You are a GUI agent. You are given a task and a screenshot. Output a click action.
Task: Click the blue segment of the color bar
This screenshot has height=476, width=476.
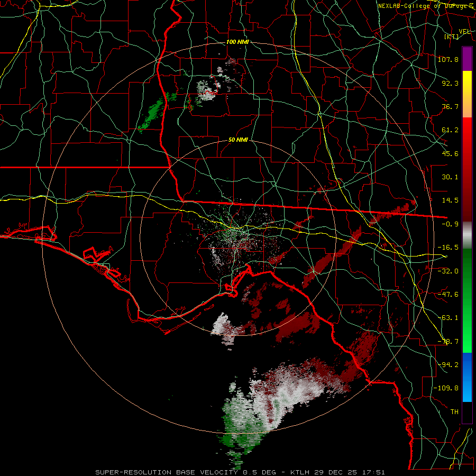coord(467,377)
